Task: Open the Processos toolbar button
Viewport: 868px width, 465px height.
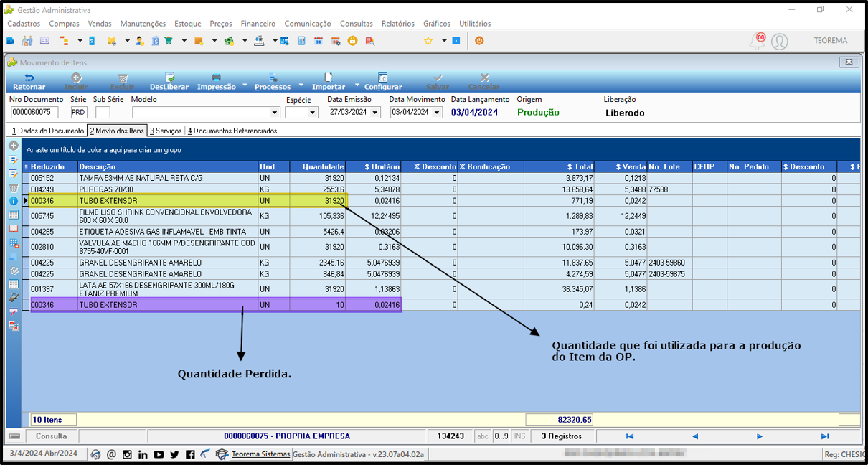Action: (x=273, y=81)
